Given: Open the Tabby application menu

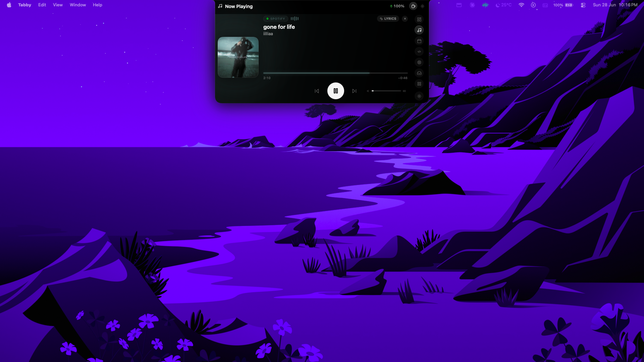Looking at the screenshot, I should click(x=24, y=5).
